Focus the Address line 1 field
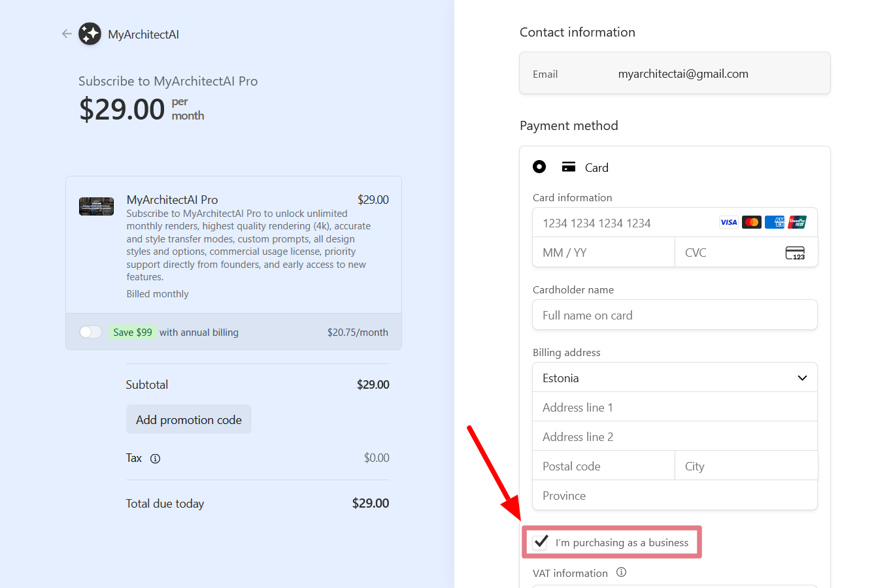Image resolution: width=891 pixels, height=588 pixels. click(x=675, y=407)
